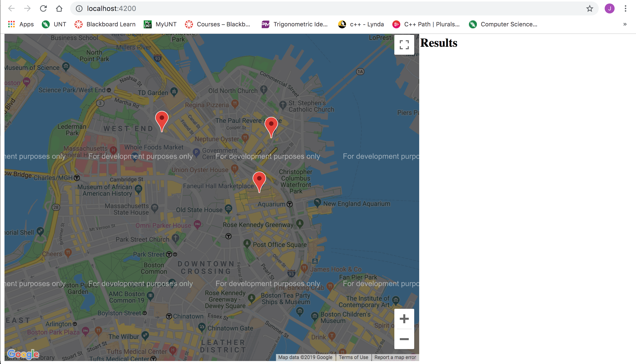
Task: Click the Google logo on the map
Action: coord(23,354)
